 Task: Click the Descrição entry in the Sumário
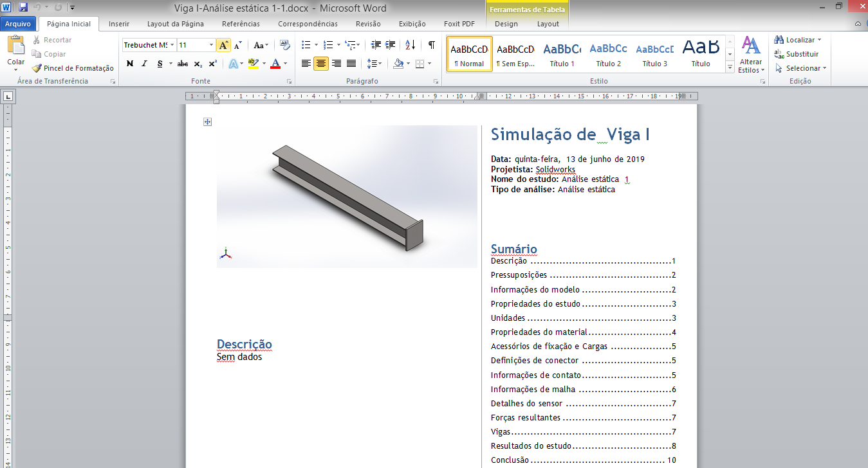(508, 261)
